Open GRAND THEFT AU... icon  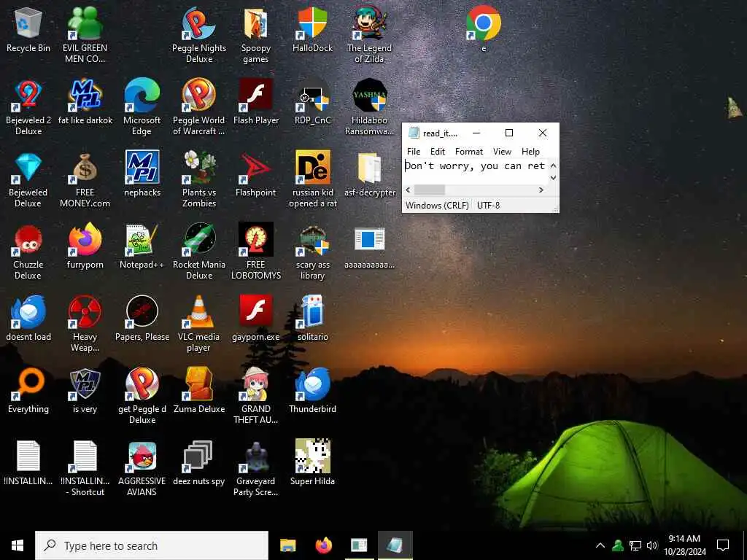(x=256, y=396)
